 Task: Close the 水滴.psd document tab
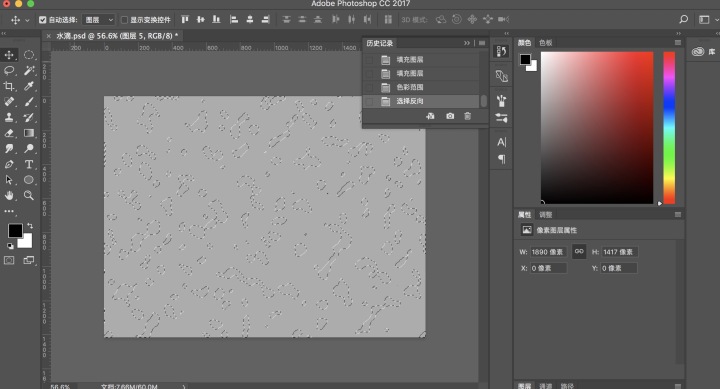coord(48,36)
